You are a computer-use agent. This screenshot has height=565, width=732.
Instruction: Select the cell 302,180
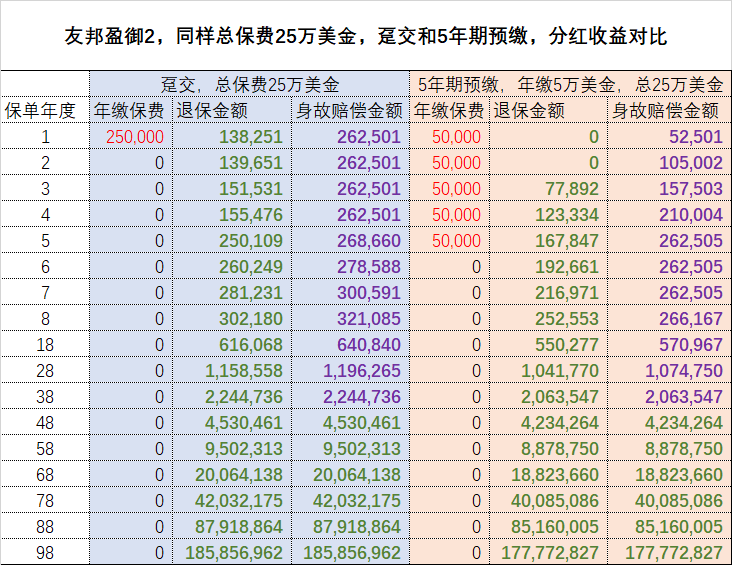(232, 318)
